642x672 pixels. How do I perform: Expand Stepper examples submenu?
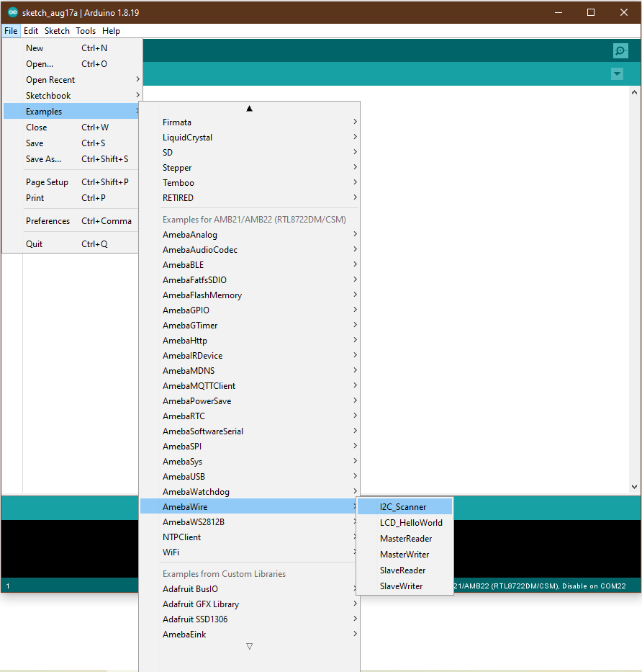250,168
